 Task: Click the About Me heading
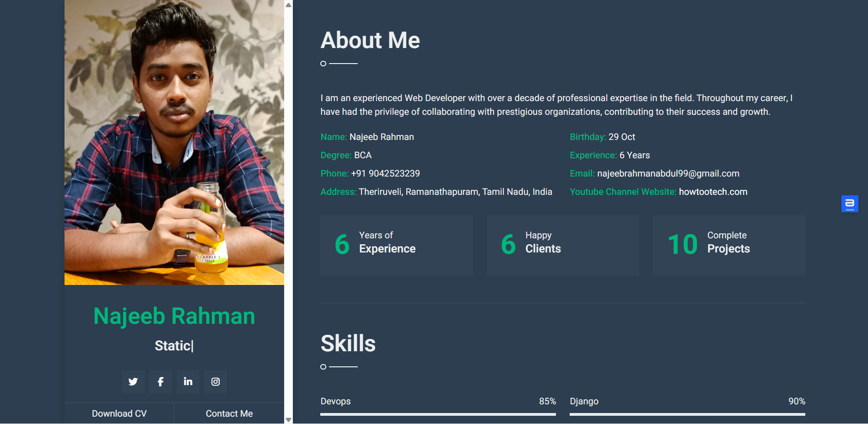click(x=370, y=40)
